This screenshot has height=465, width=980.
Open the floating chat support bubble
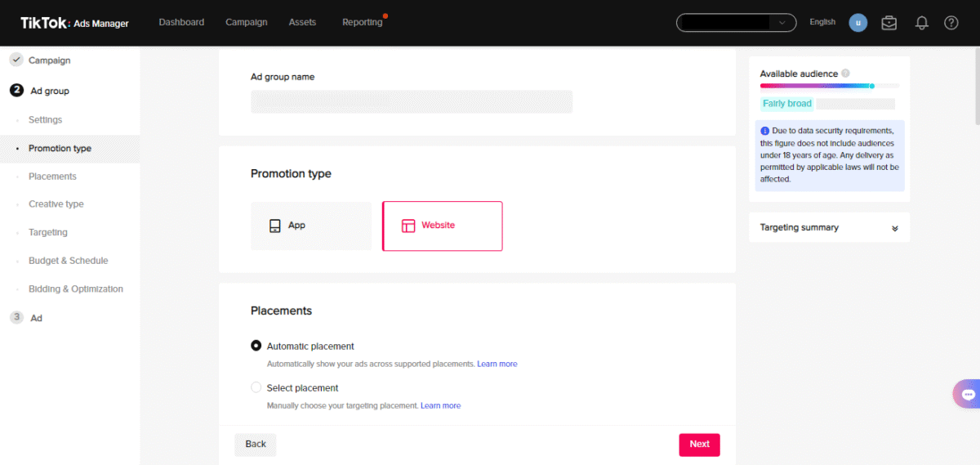(968, 394)
